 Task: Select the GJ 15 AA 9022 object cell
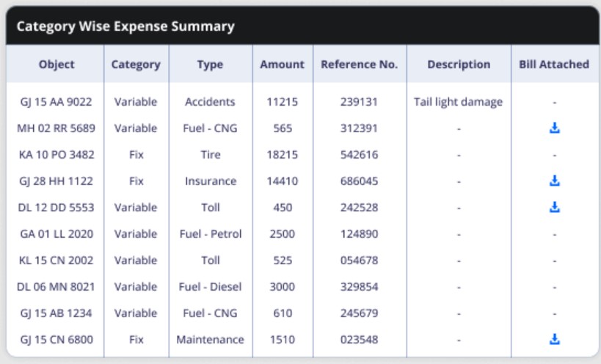[56, 102]
